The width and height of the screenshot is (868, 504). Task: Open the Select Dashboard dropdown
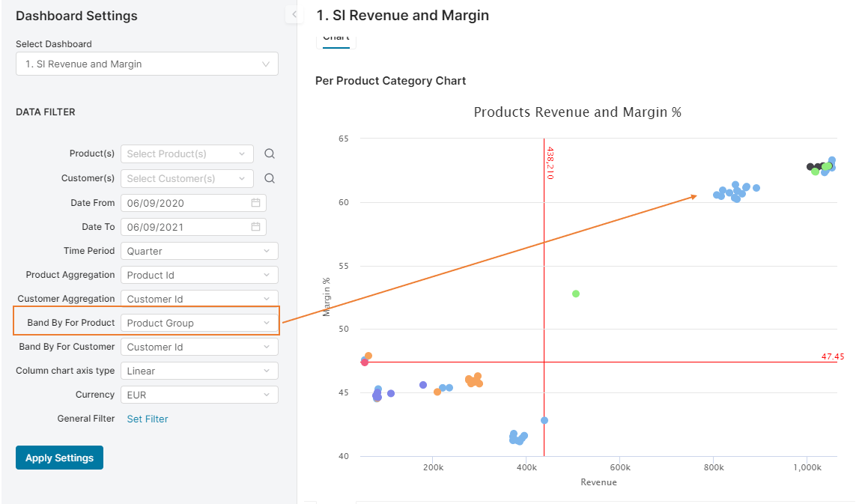(147, 64)
